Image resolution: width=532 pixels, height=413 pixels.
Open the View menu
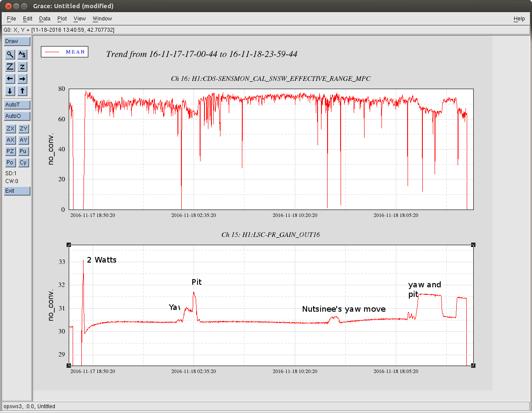click(x=80, y=19)
